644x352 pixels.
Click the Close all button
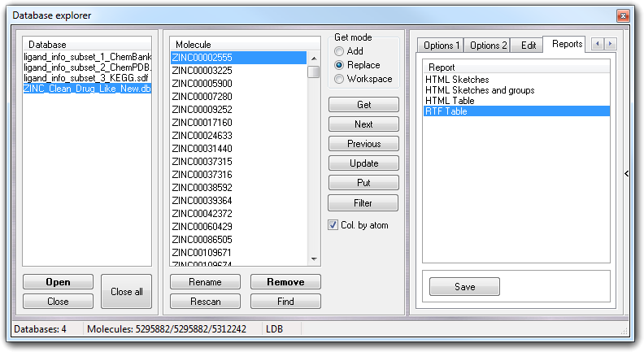tap(126, 292)
